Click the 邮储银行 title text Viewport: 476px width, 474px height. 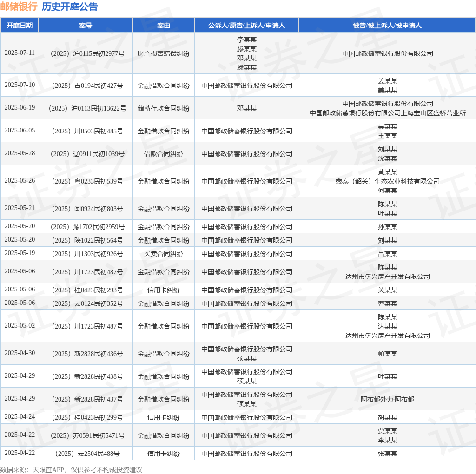pos(19,7)
